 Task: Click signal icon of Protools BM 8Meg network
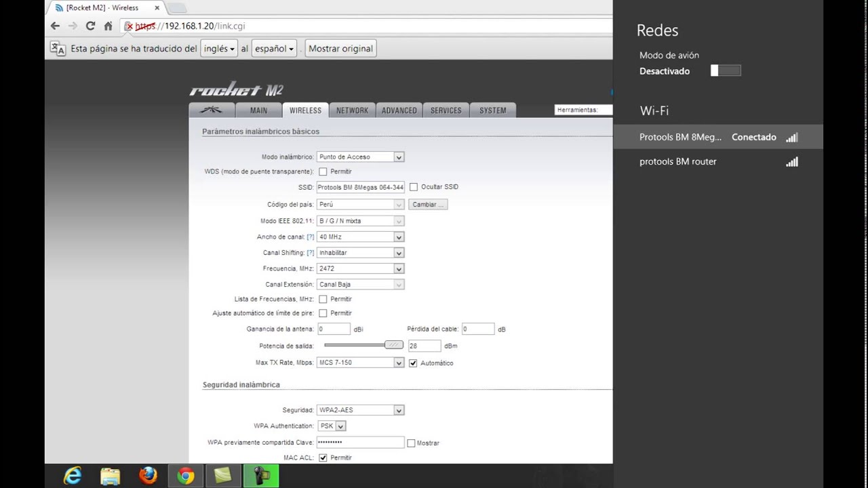pos(791,137)
